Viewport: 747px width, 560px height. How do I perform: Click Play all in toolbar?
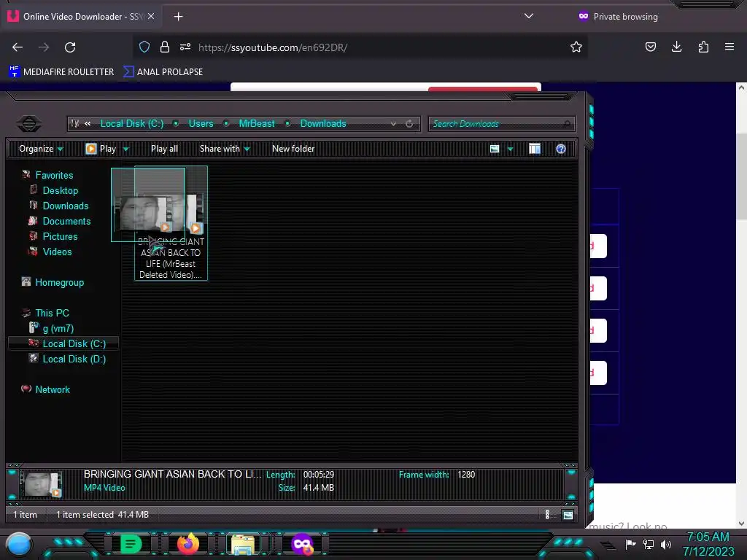[164, 149]
